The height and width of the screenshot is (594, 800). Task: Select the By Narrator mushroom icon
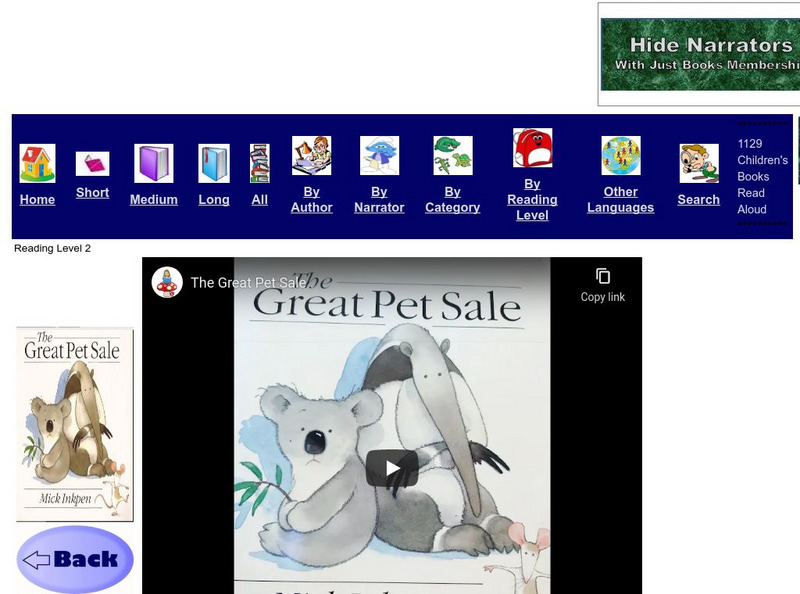coord(379,156)
